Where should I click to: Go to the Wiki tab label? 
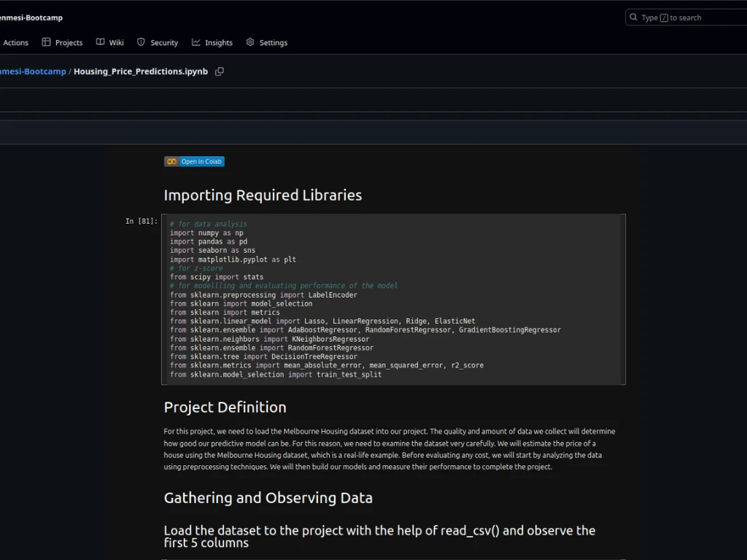pyautogui.click(x=117, y=43)
